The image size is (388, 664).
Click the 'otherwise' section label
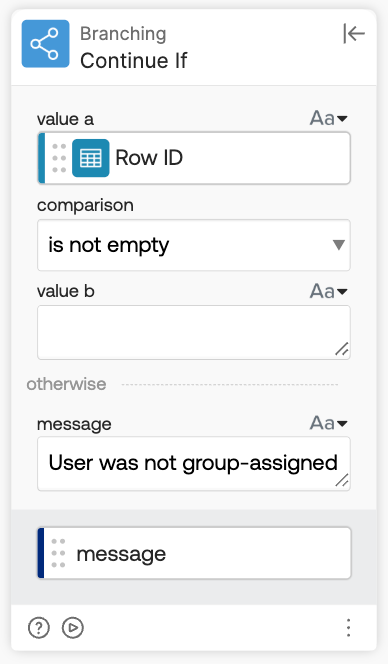click(x=67, y=384)
